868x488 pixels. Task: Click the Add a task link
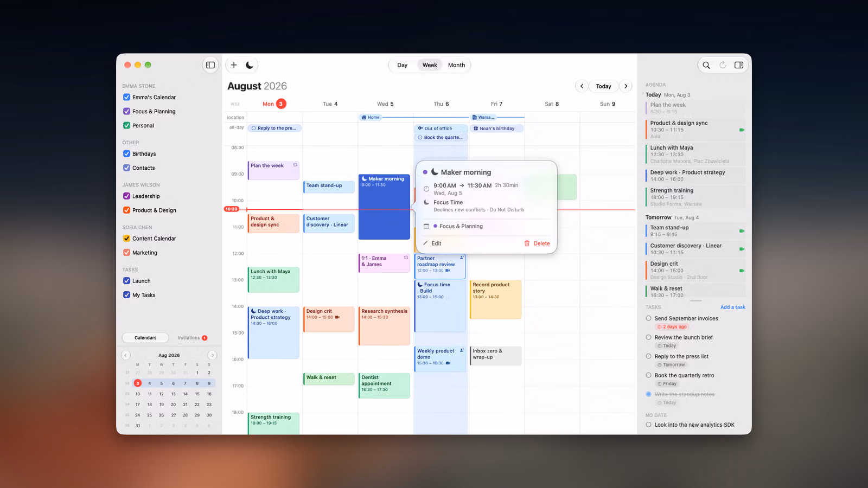732,307
